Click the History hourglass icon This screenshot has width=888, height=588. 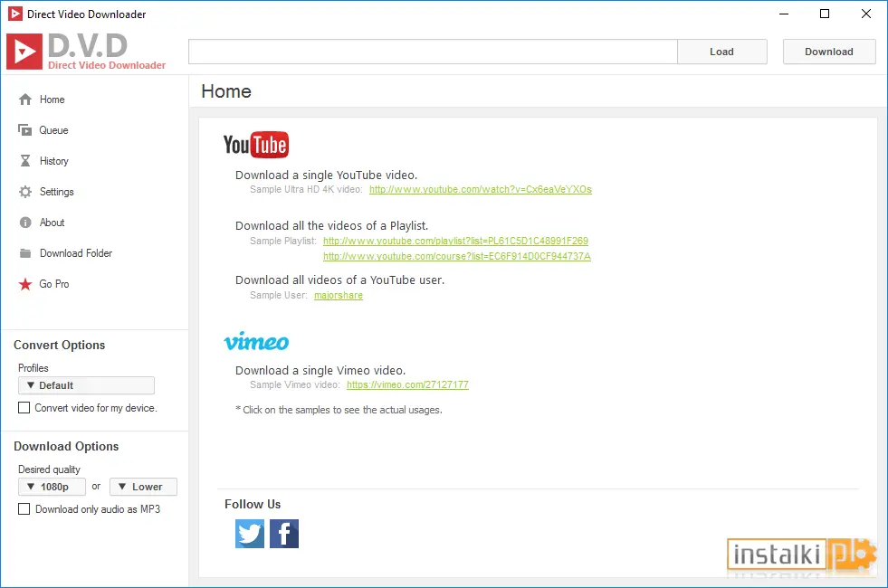25,161
